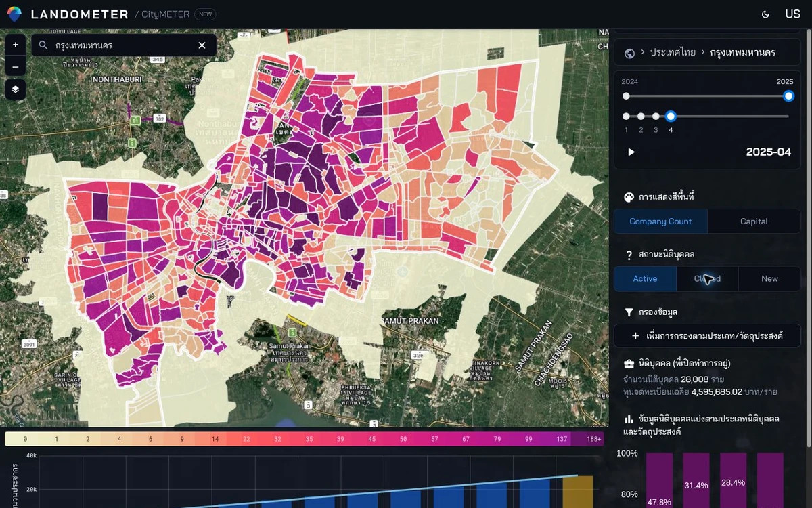Zoom out of the map
Viewport: 812px width, 508px height.
16,67
